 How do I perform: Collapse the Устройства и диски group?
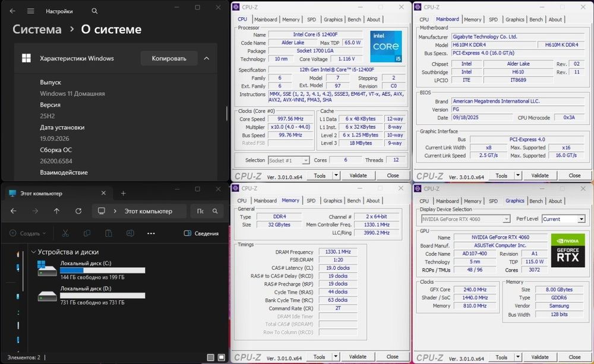33,252
